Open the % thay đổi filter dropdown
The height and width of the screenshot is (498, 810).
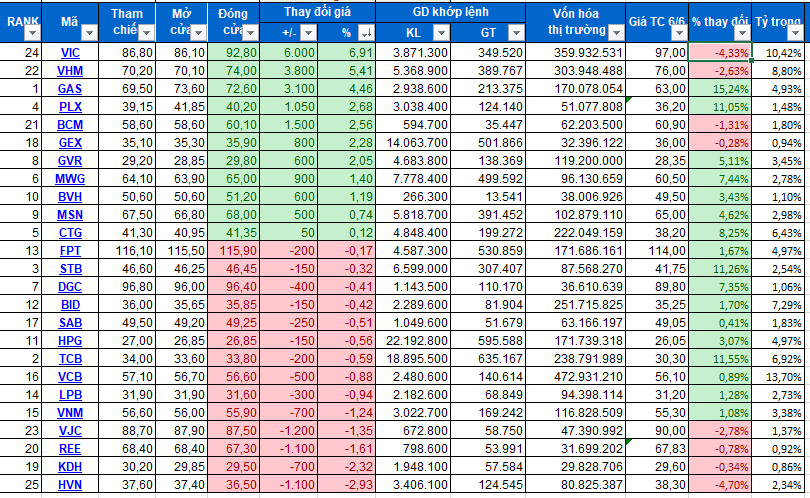[x=742, y=33]
